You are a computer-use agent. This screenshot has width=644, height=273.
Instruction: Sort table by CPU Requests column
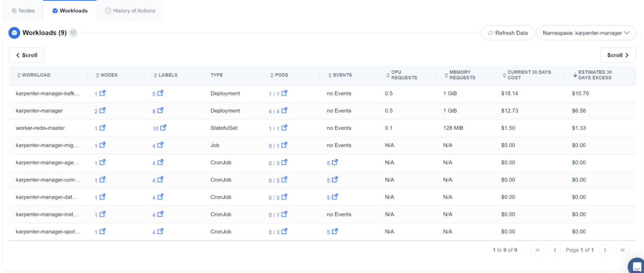coord(402,75)
